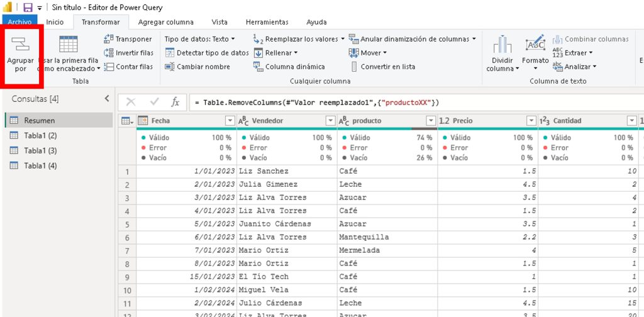Click Combinar columnas button
644x317 pixels.
click(x=591, y=39)
